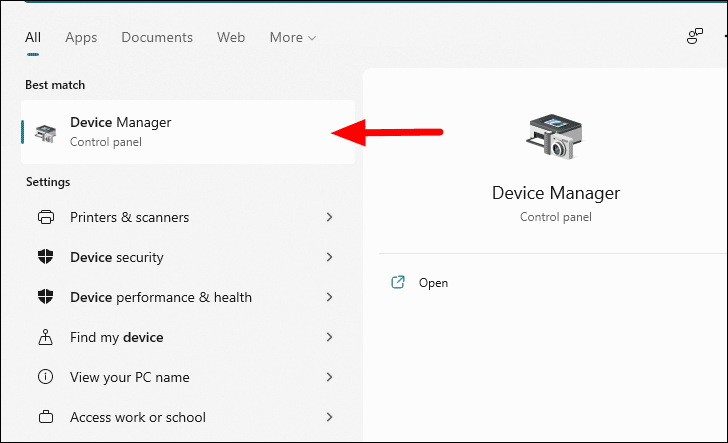Image resolution: width=728 pixels, height=443 pixels.
Task: Click the large Device Manager icon in preview pane
Action: pyautogui.click(x=554, y=136)
